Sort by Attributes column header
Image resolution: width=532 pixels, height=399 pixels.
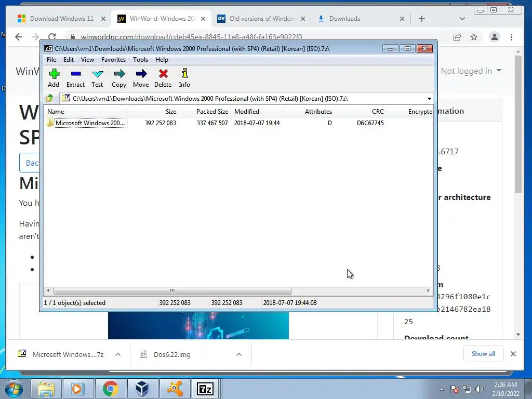pos(309,112)
